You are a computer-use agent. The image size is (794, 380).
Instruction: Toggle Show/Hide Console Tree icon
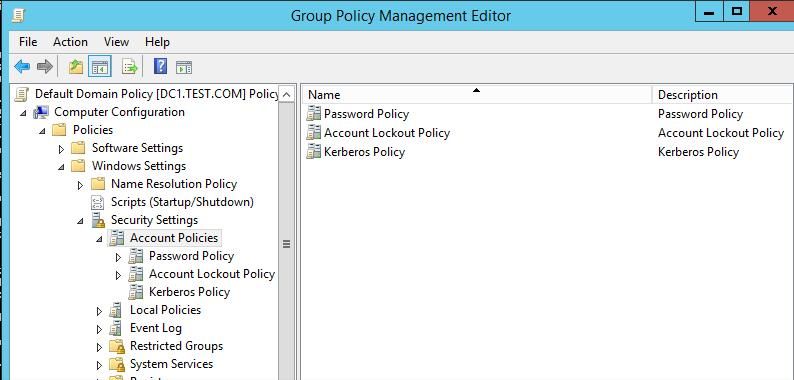click(x=100, y=66)
